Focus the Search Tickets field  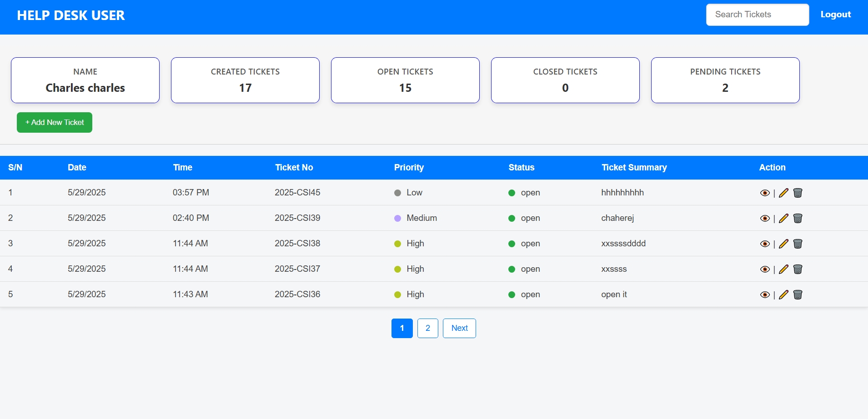[x=757, y=15]
